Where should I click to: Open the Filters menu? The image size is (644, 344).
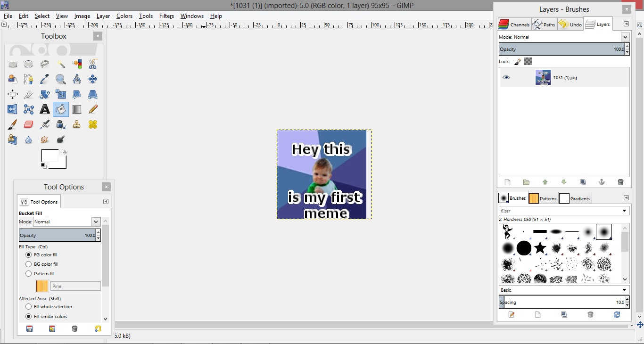(x=166, y=16)
